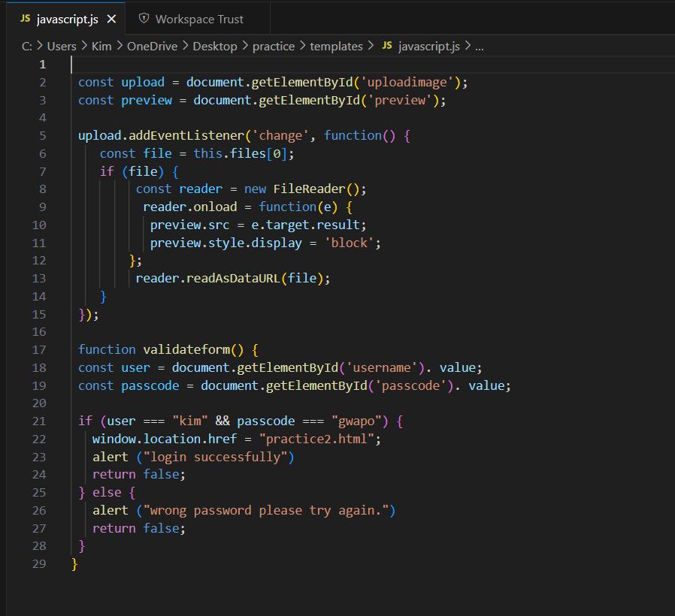Click the "login successfully" alert text
The width and height of the screenshot is (675, 616).
[215, 457]
